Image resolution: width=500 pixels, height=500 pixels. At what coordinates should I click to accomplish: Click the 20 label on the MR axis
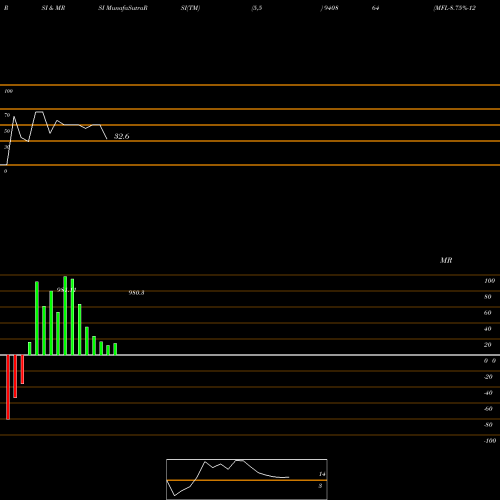[x=488, y=345]
